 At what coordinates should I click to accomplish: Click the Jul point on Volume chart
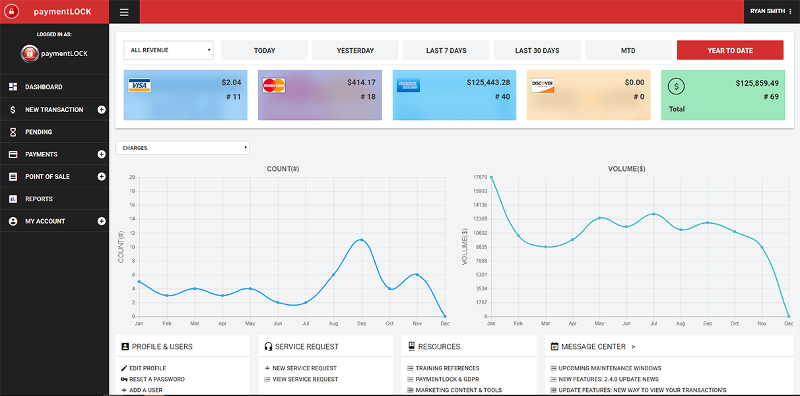click(654, 214)
